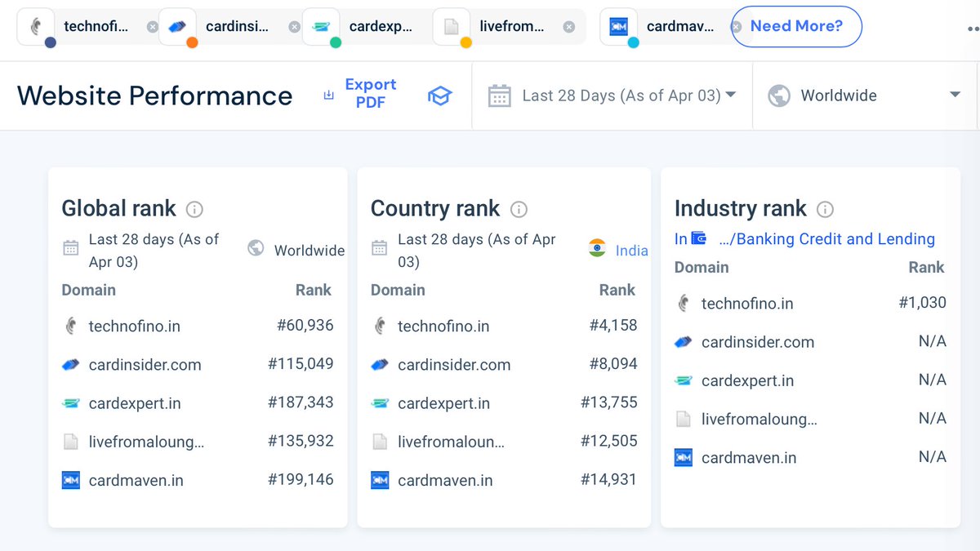Click global rank value #115,049
Image resolution: width=980 pixels, height=551 pixels.
click(x=301, y=364)
